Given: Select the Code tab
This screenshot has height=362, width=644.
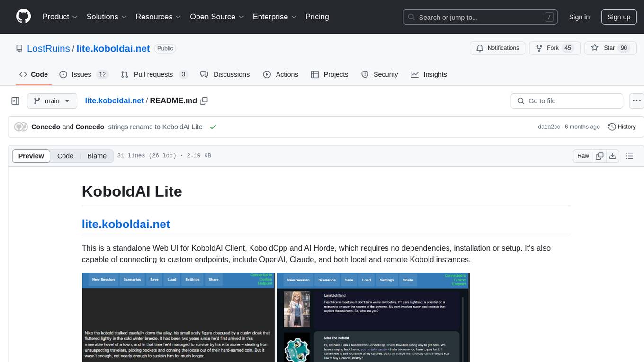Looking at the screenshot, I should 34,74.
